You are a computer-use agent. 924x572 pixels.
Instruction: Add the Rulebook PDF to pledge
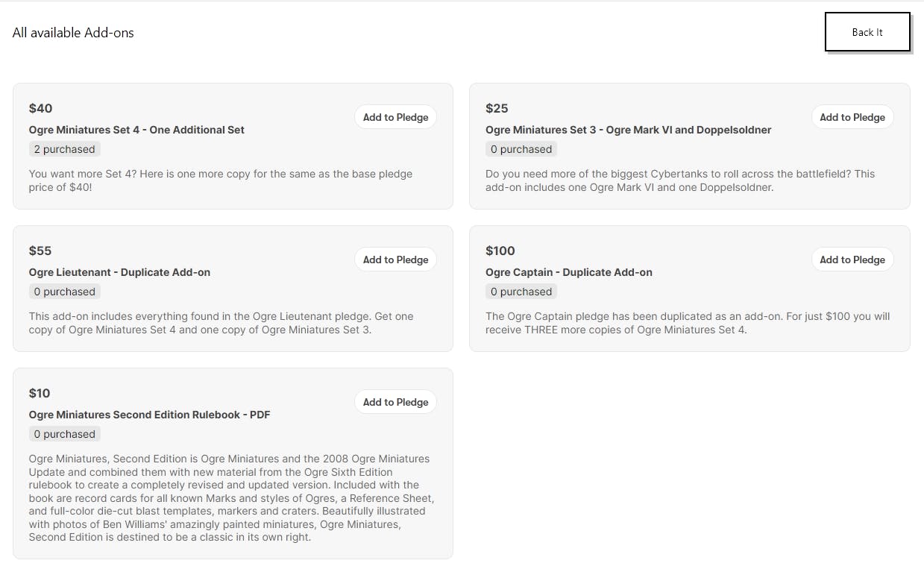click(x=395, y=402)
